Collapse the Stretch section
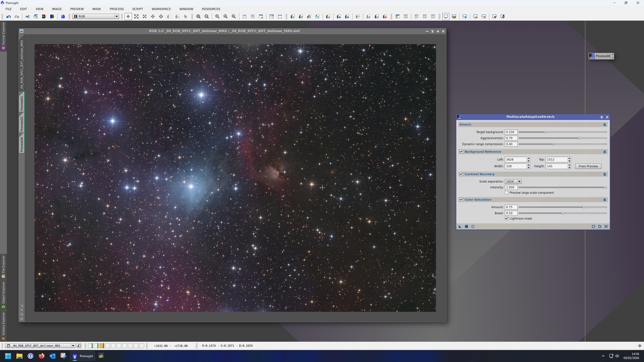The width and height of the screenshot is (644, 362). pyautogui.click(x=604, y=124)
